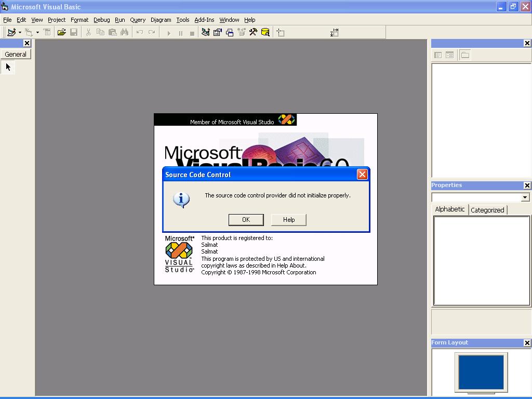Click the Undo toolbar icon
This screenshot has width=532, height=399.
point(139,32)
